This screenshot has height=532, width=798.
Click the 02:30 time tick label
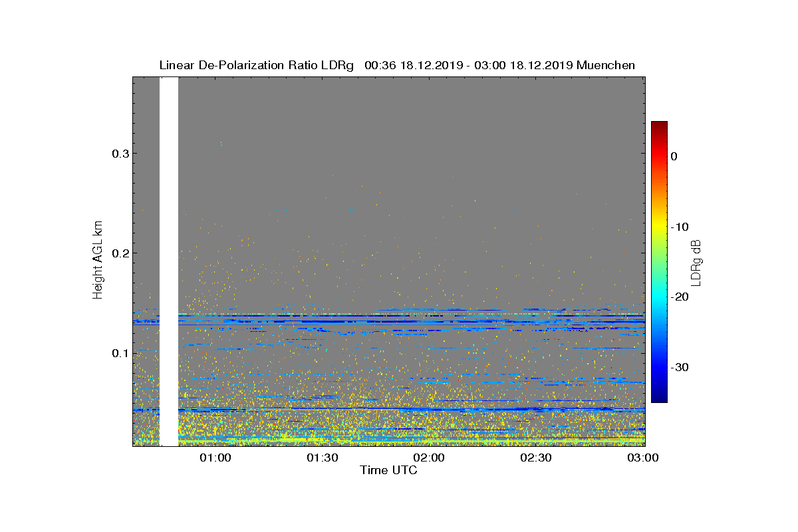tap(536, 458)
